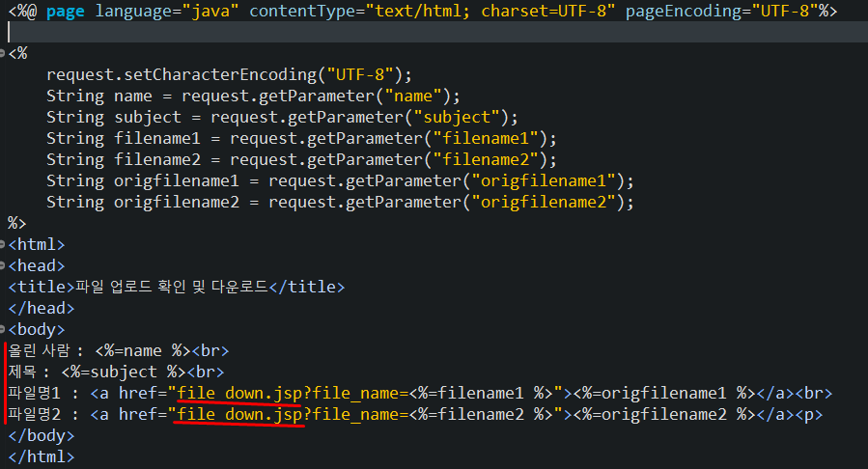The image size is (868, 469).
Task: Click request.setCharacterEncoding("UTF-8") line
Action: 229,74
